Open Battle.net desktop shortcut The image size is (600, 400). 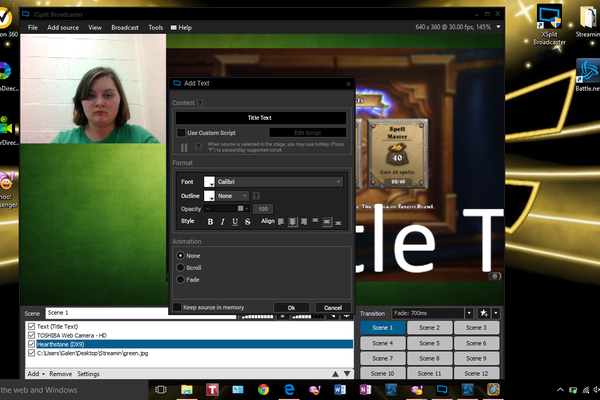588,75
